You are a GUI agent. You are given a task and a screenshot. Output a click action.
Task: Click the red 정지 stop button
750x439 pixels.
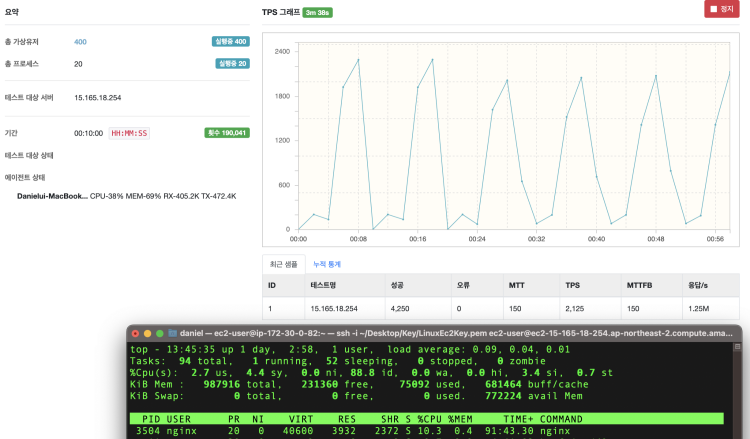(x=721, y=9)
